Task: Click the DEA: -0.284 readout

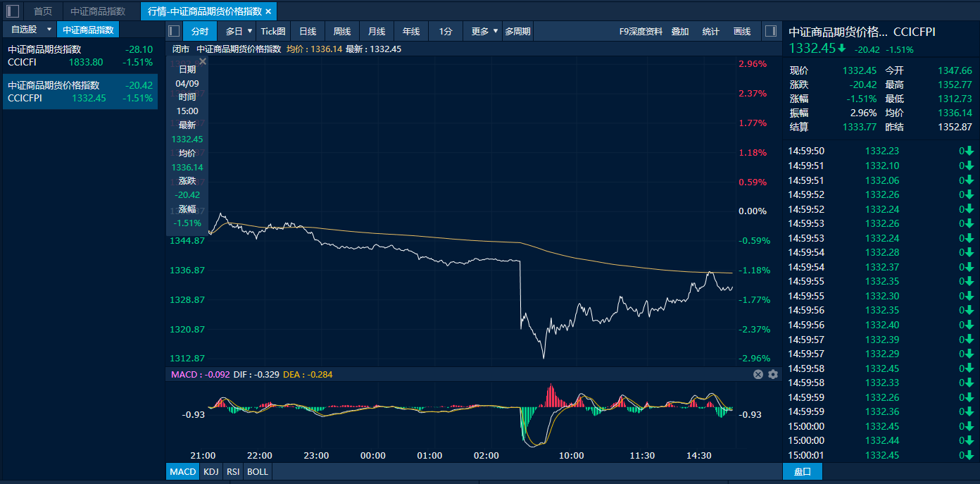Action: point(308,374)
